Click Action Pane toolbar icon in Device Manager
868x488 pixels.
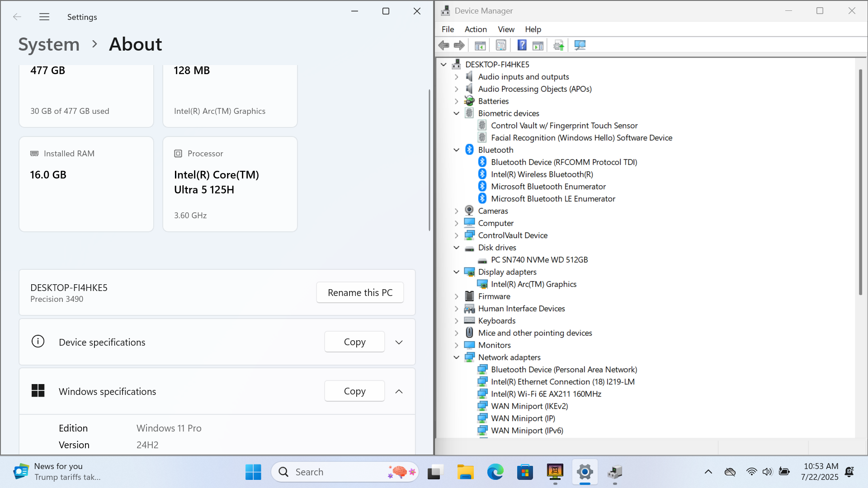[x=538, y=45]
